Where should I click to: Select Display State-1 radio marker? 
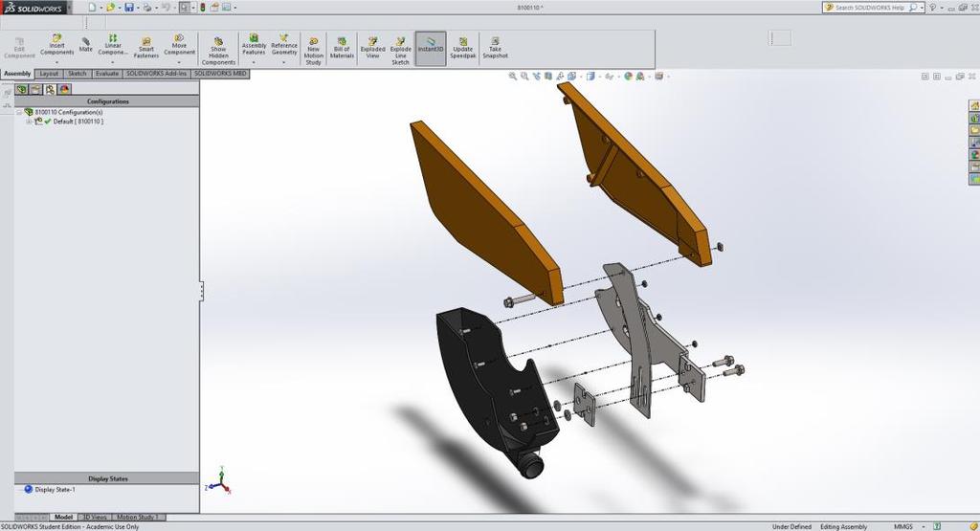[28, 489]
